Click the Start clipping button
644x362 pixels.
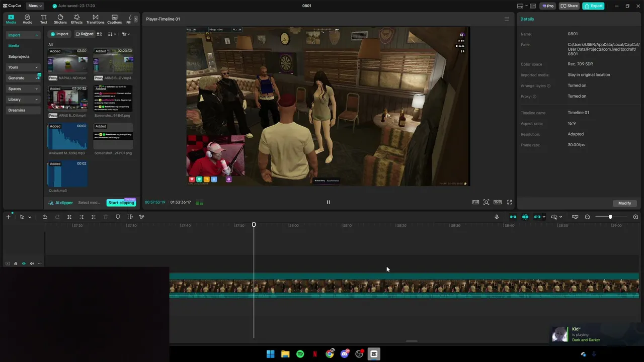click(121, 203)
